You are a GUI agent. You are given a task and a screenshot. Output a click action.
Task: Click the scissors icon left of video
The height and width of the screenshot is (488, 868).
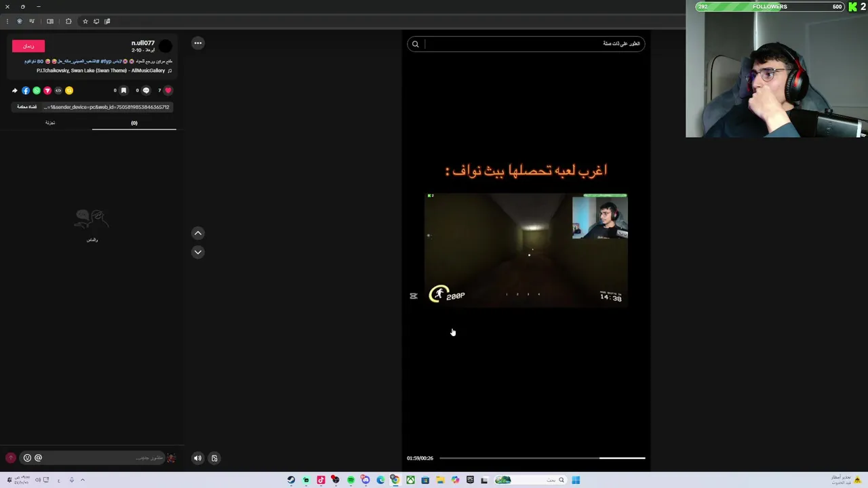pyautogui.click(x=414, y=296)
